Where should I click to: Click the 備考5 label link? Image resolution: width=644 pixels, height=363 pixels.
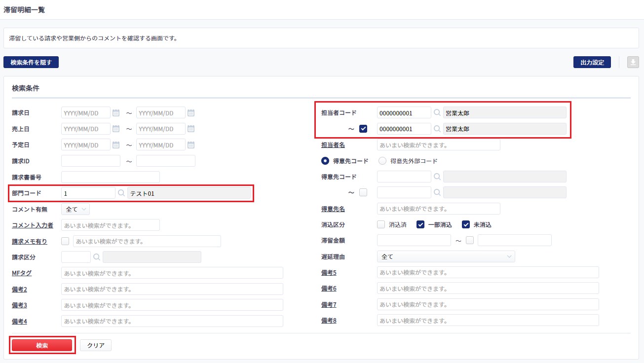(x=329, y=272)
